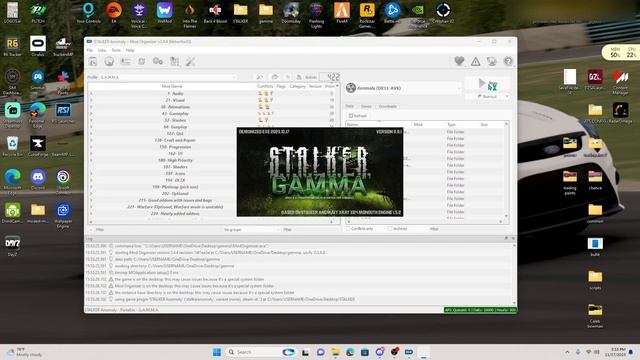Click the WeMod desktop icon
This screenshot has width=640, height=360.
[164, 13]
